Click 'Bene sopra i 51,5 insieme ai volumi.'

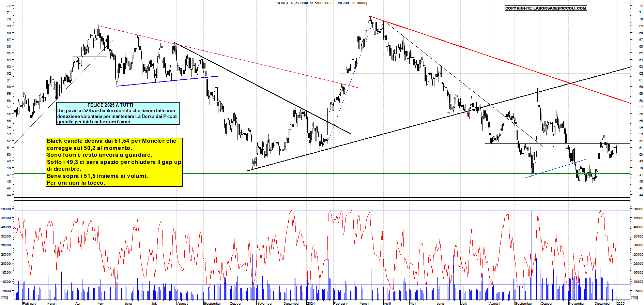(97, 176)
